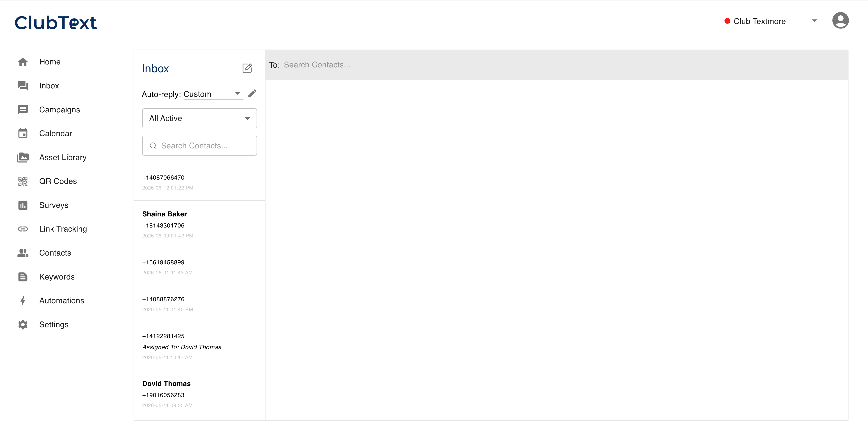Screen dimensions: 868x436
Task: Click the Calendar icon in sidebar
Action: [x=23, y=133]
